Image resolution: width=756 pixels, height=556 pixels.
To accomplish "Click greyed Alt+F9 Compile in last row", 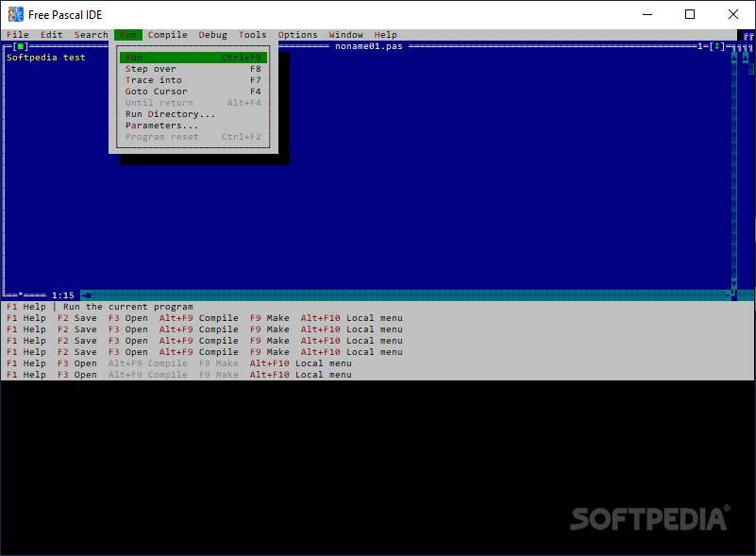I will [147, 375].
